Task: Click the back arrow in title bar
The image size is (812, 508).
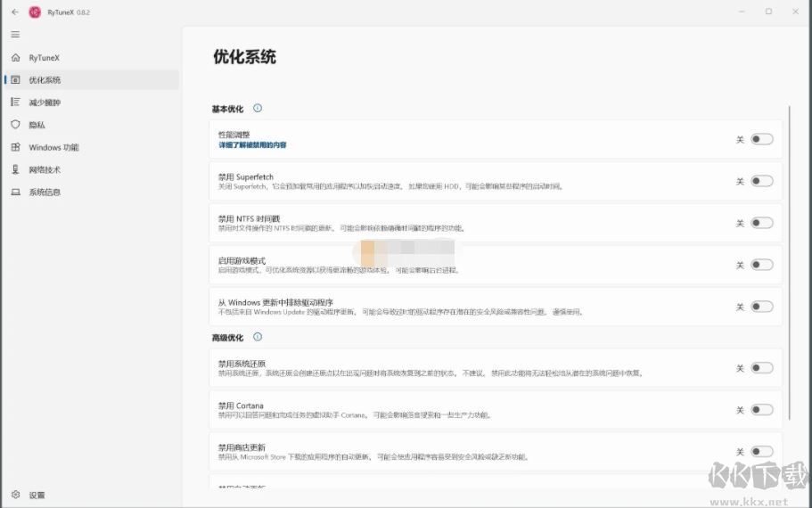Action: pyautogui.click(x=15, y=12)
